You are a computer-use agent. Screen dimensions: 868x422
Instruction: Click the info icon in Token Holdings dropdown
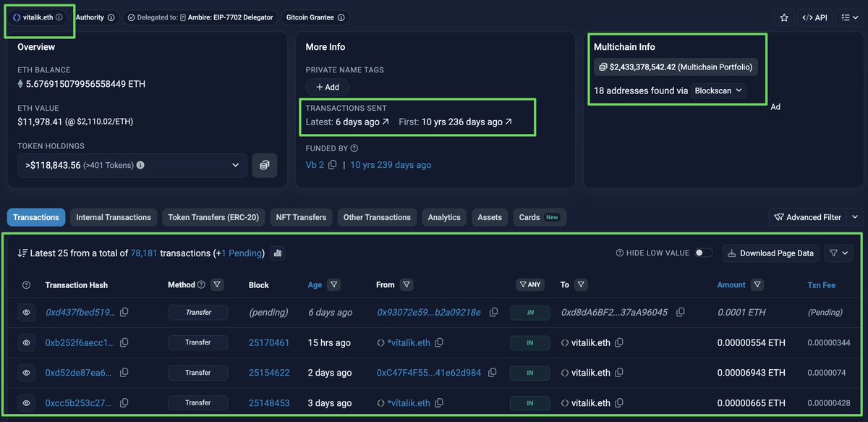140,165
